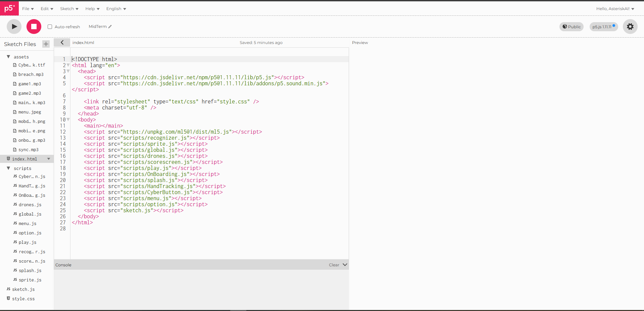644x311 pixels.
Task: Open the p5.js 1.11.11 version selector
Action: tap(603, 27)
